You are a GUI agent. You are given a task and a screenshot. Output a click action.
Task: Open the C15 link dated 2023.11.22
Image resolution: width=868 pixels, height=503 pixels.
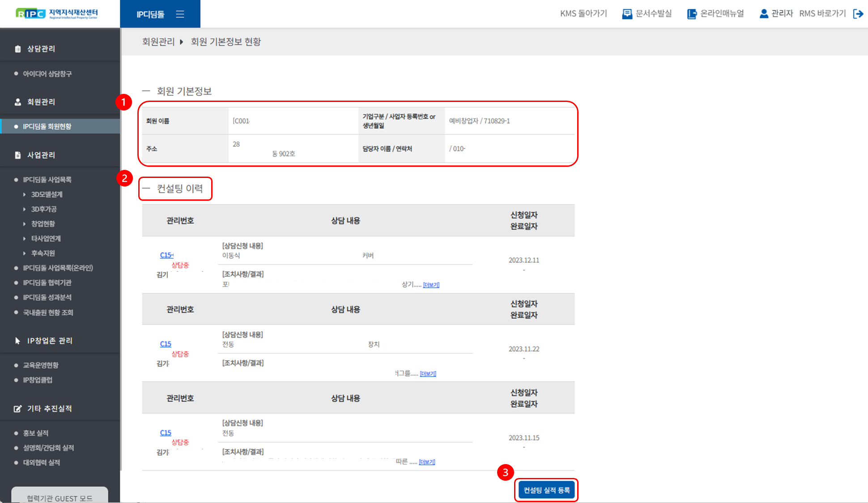pyautogui.click(x=166, y=344)
